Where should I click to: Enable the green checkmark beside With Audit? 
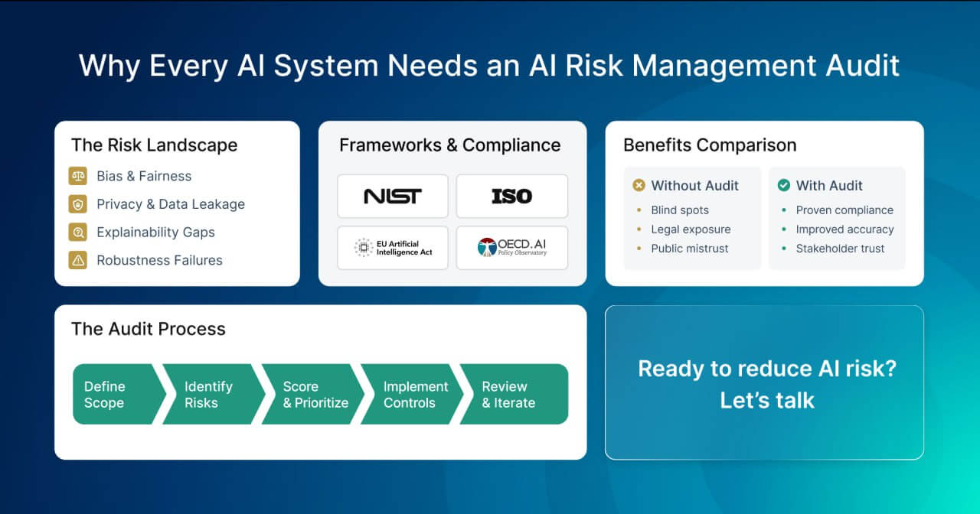tap(784, 185)
